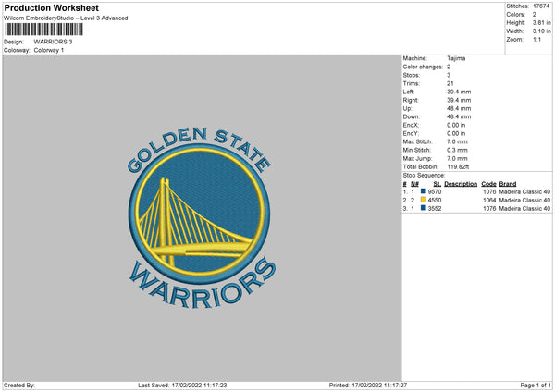Screen dimensions: 555x392
Task: Click the Created By label in footer
Action: click(x=19, y=386)
